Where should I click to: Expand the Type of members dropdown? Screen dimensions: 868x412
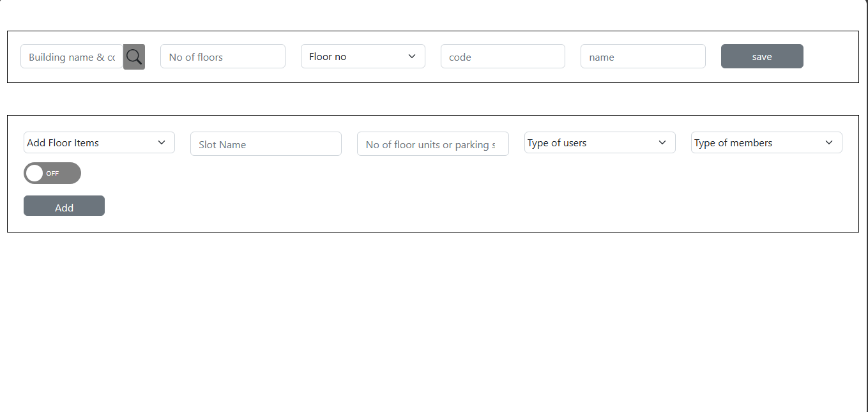tap(766, 142)
